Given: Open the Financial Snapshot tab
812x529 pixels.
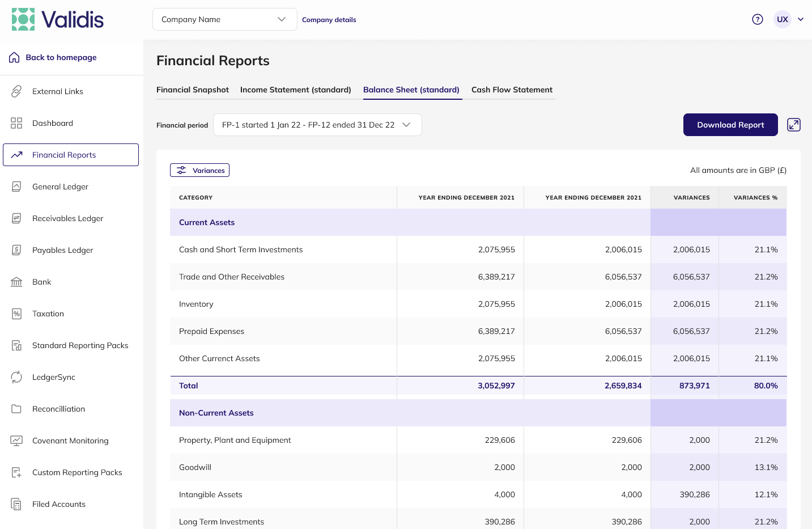Looking at the screenshot, I should pos(193,90).
